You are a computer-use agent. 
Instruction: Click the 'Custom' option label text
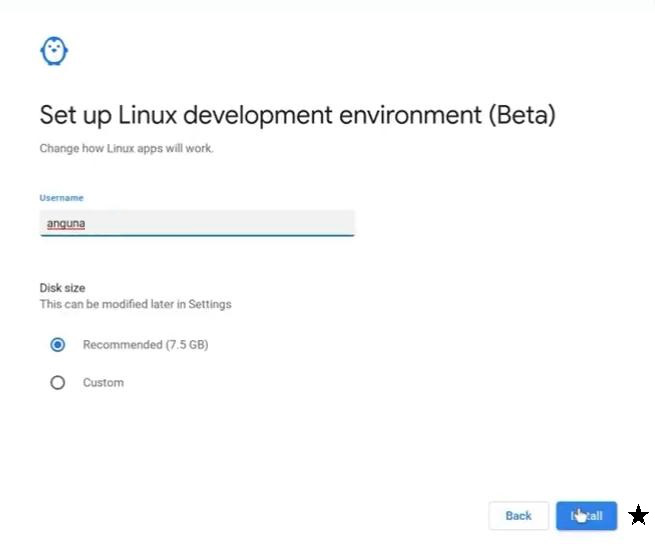103,382
